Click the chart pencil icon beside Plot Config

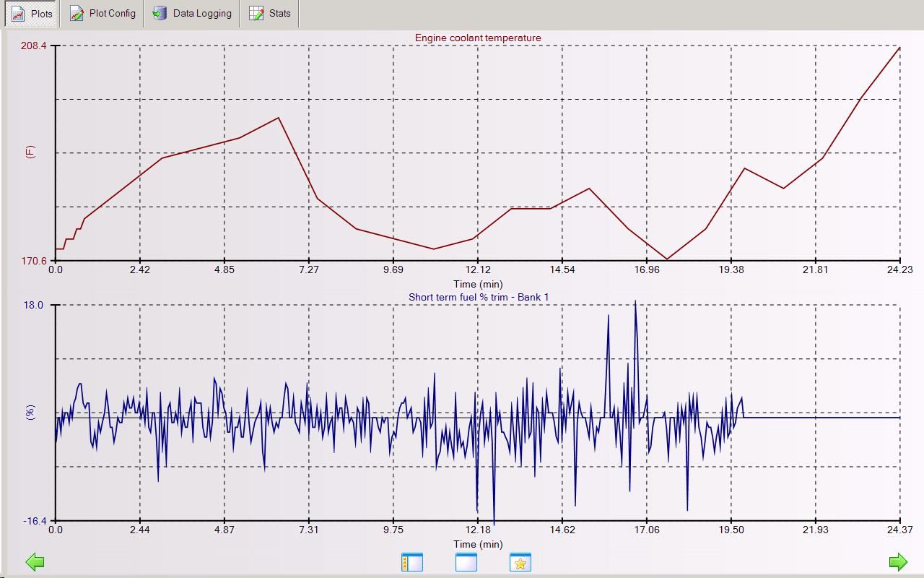point(77,14)
